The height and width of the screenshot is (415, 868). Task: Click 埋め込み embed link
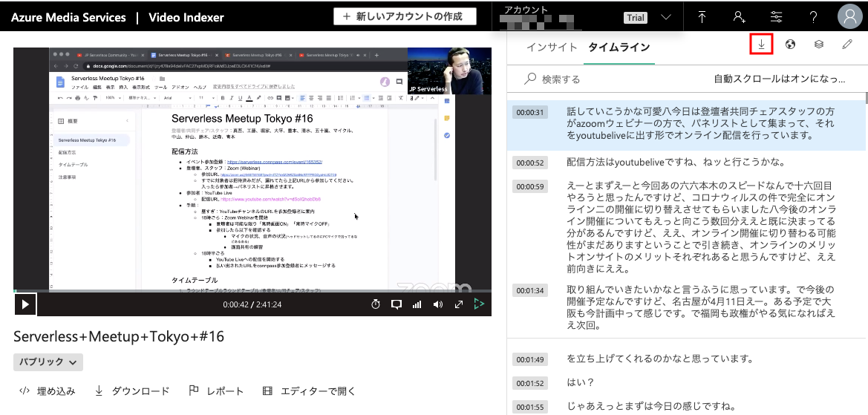pyautogui.click(x=47, y=391)
